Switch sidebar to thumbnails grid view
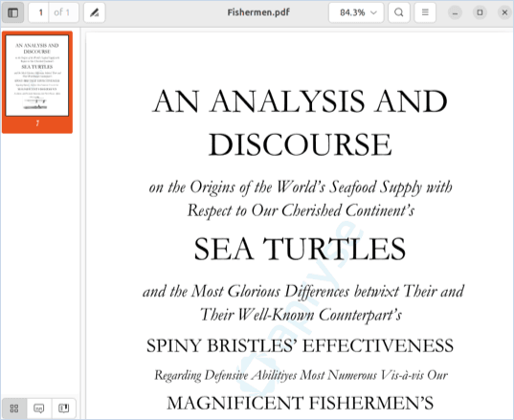This screenshot has width=514, height=420. click(14, 409)
